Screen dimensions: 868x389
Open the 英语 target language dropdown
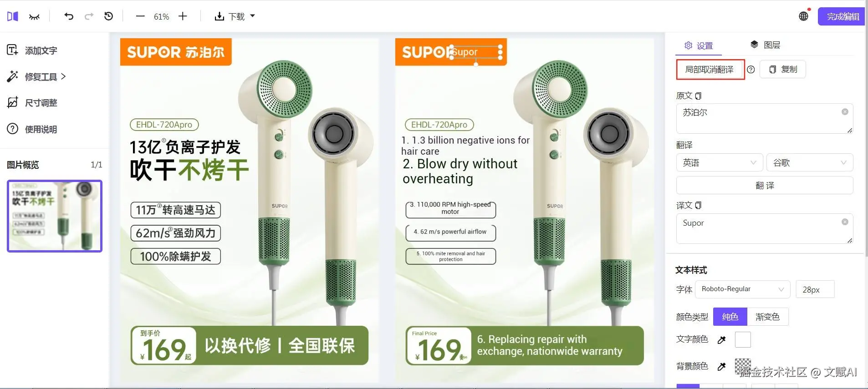coord(720,162)
